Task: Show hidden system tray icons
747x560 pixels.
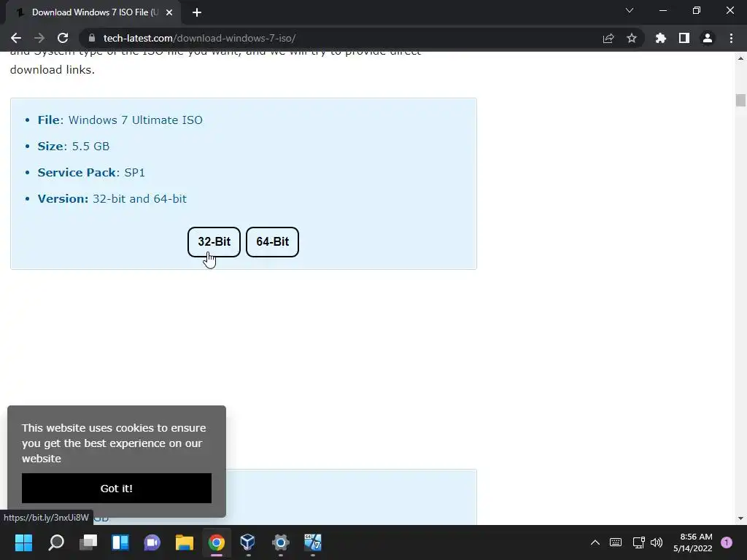Action: point(595,542)
